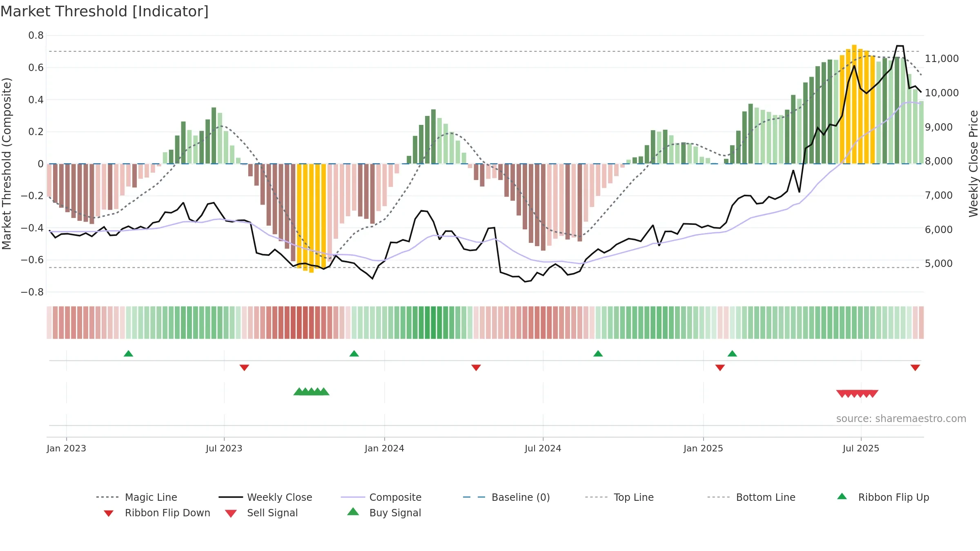The height and width of the screenshot is (551, 980).
Task: Click the red flip-down triangle near late July 2023
Action: tap(244, 368)
